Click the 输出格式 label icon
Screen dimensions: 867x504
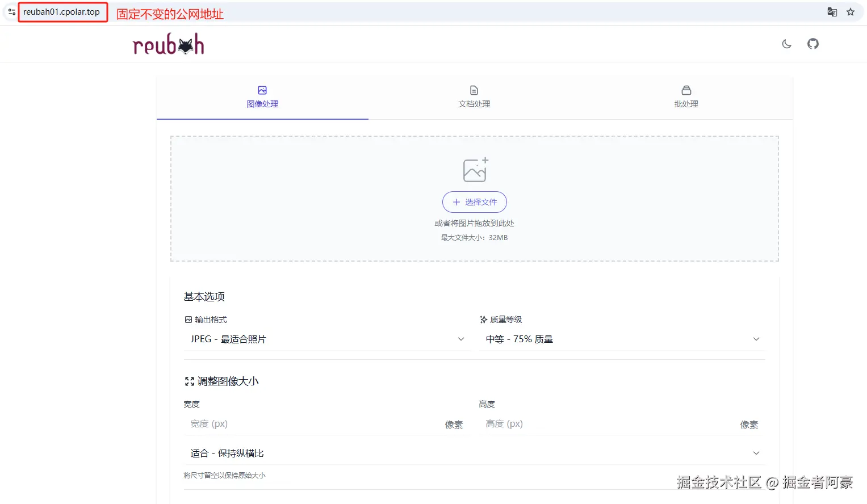(189, 320)
